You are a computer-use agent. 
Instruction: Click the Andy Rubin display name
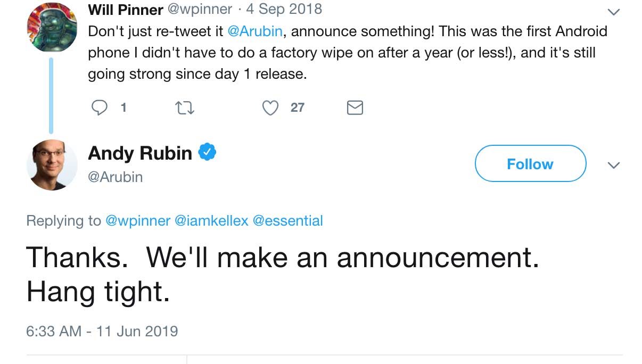tap(140, 153)
